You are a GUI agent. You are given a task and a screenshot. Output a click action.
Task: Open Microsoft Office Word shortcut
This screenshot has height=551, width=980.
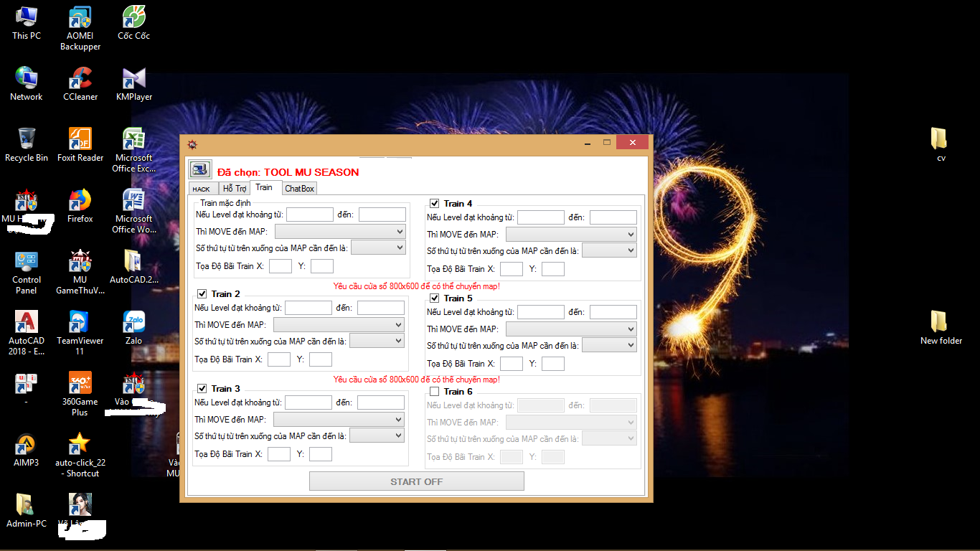coord(133,212)
